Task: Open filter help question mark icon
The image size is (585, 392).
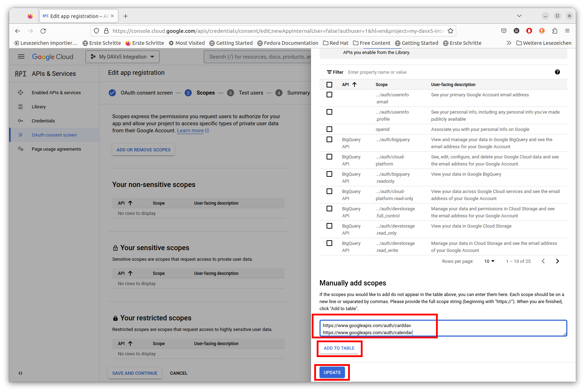Action: pos(557,72)
